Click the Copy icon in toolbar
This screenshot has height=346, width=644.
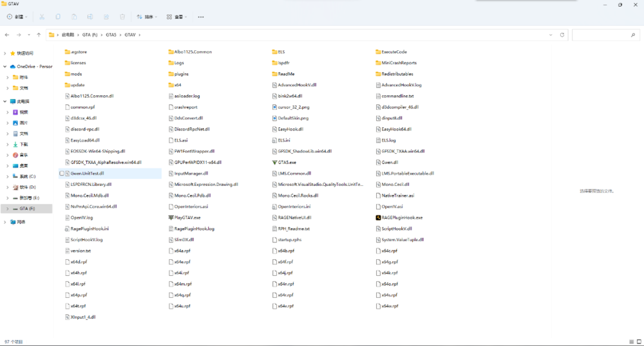pyautogui.click(x=58, y=17)
